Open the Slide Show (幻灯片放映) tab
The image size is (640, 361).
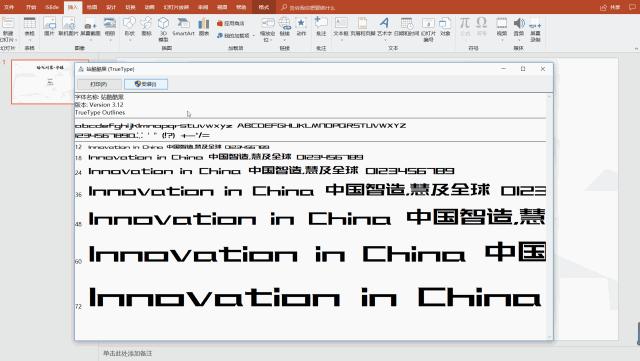pyautogui.click(x=176, y=7)
